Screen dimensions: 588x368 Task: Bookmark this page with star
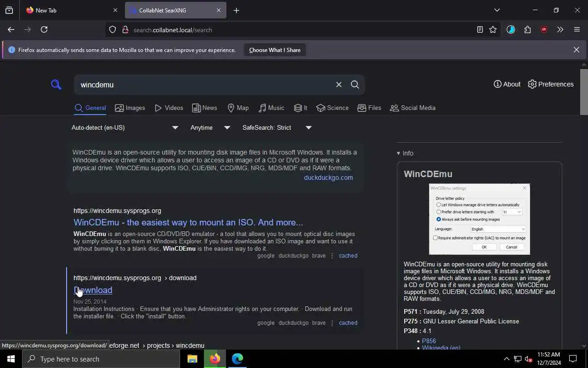(x=493, y=29)
